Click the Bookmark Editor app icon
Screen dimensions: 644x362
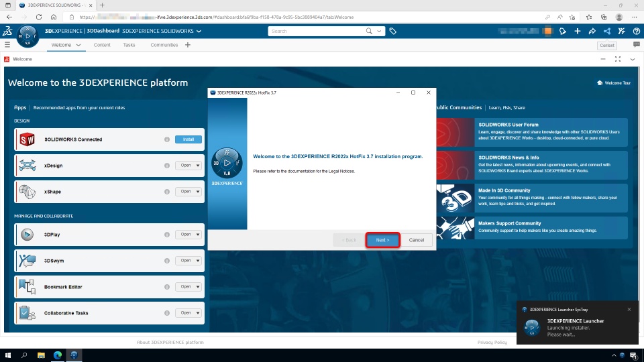click(x=27, y=286)
